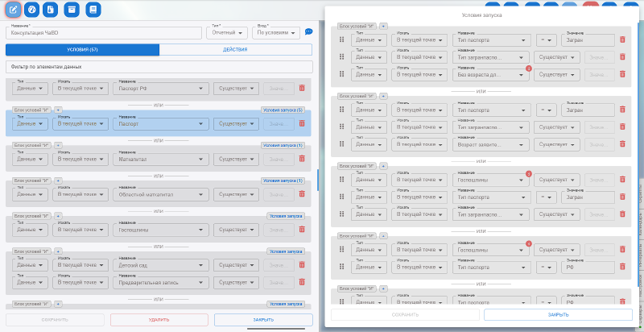Open Условия запуска (5) link for Паспорт
The image size is (644, 332).
point(282,110)
